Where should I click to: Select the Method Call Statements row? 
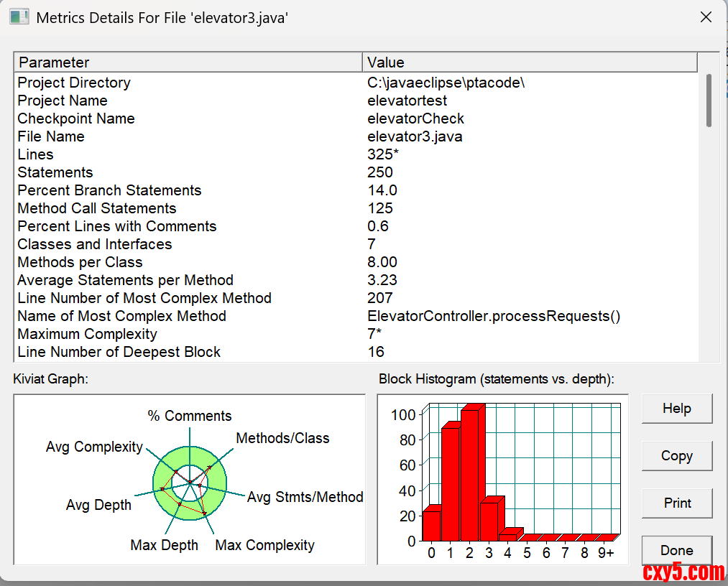(x=97, y=208)
